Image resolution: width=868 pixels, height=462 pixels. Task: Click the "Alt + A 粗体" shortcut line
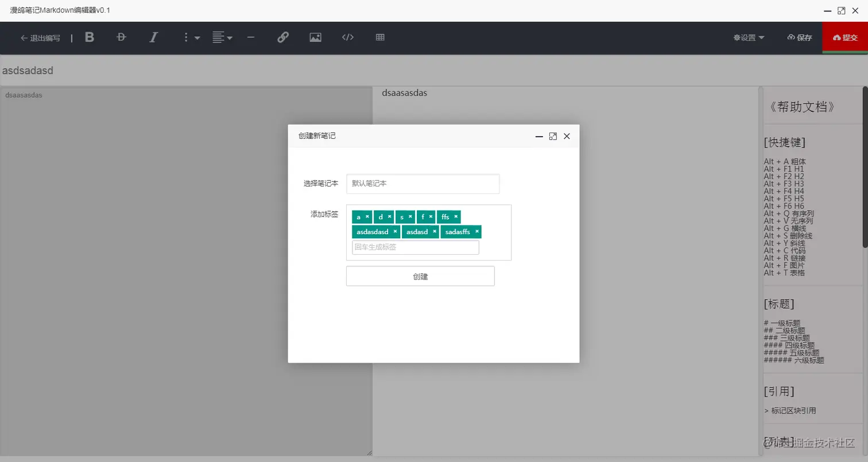[x=785, y=162]
